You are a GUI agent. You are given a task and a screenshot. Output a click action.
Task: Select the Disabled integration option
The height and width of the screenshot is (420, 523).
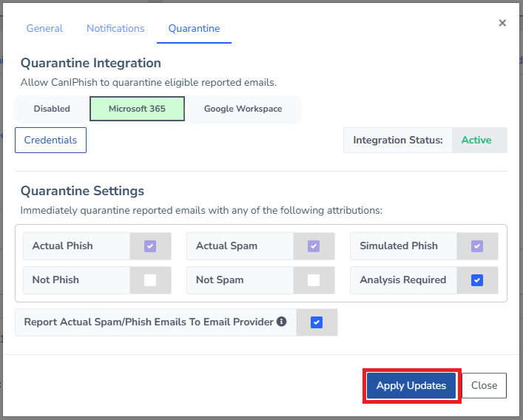coord(52,109)
